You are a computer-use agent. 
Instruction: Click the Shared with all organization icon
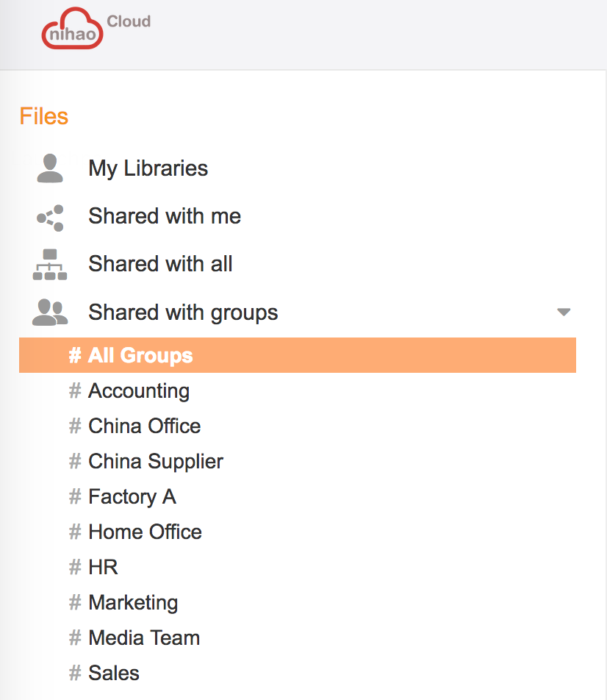[50, 265]
